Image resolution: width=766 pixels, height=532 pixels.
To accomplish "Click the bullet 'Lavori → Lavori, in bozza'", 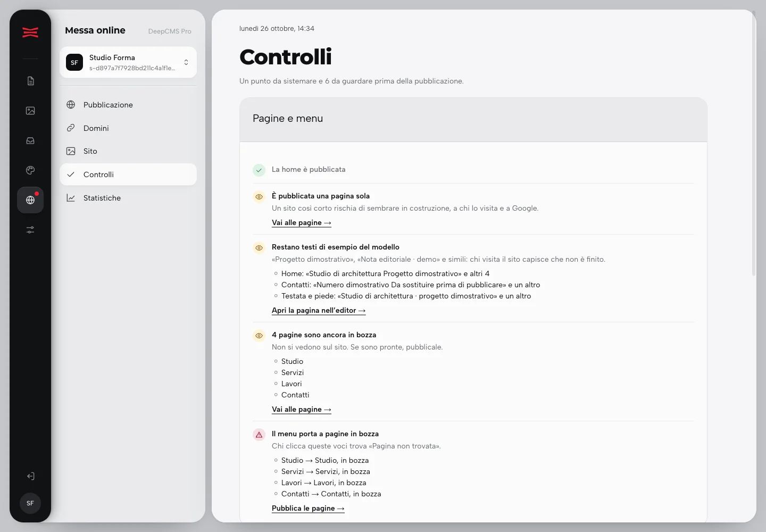I will [323, 483].
